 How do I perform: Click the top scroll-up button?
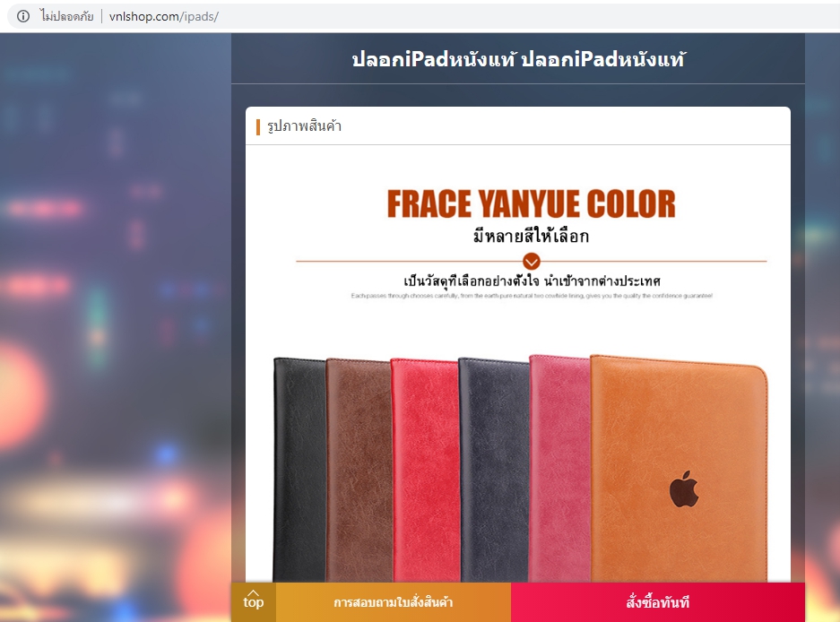tap(254, 601)
